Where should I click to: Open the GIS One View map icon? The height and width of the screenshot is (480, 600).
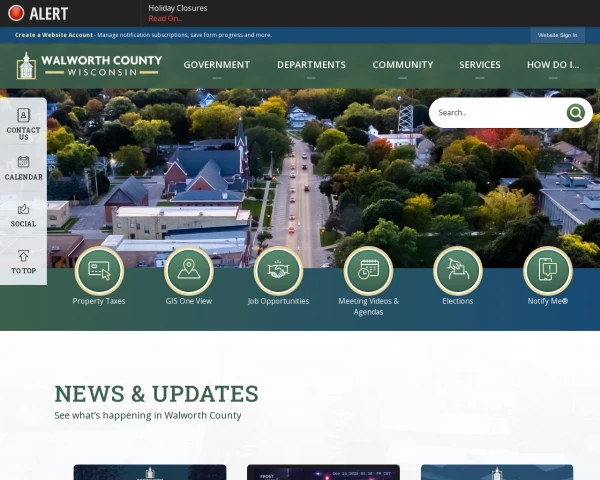point(189,271)
